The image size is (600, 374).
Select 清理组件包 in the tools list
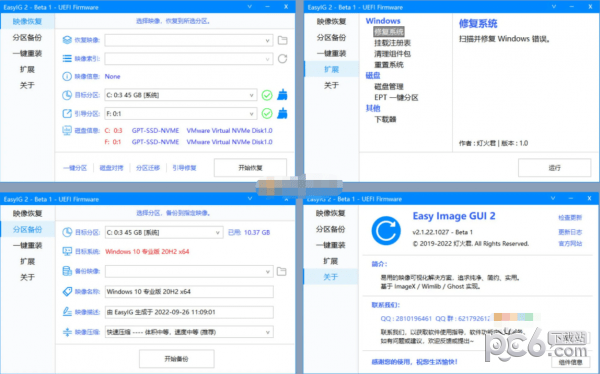(x=392, y=54)
